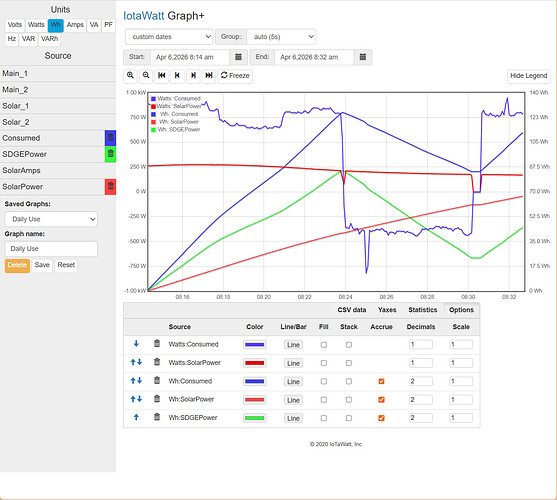Select the Volts unit

point(15,25)
